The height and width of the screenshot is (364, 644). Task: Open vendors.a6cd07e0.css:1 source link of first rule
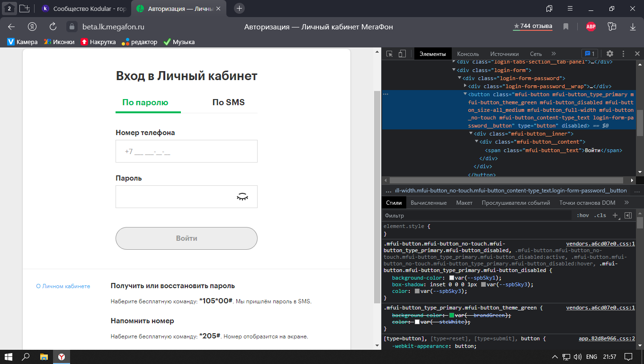[600, 244]
